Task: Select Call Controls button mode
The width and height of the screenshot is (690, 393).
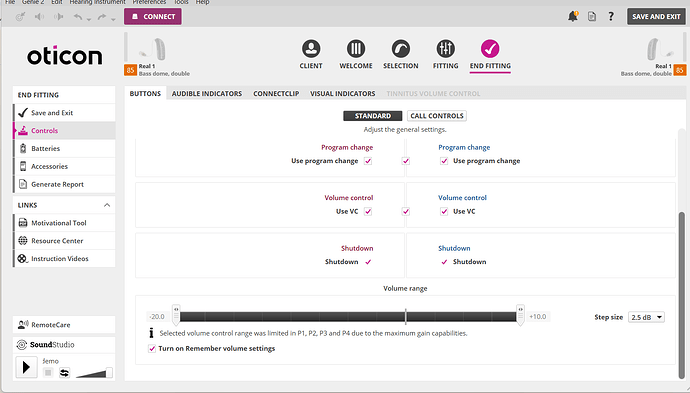Action: (x=437, y=116)
